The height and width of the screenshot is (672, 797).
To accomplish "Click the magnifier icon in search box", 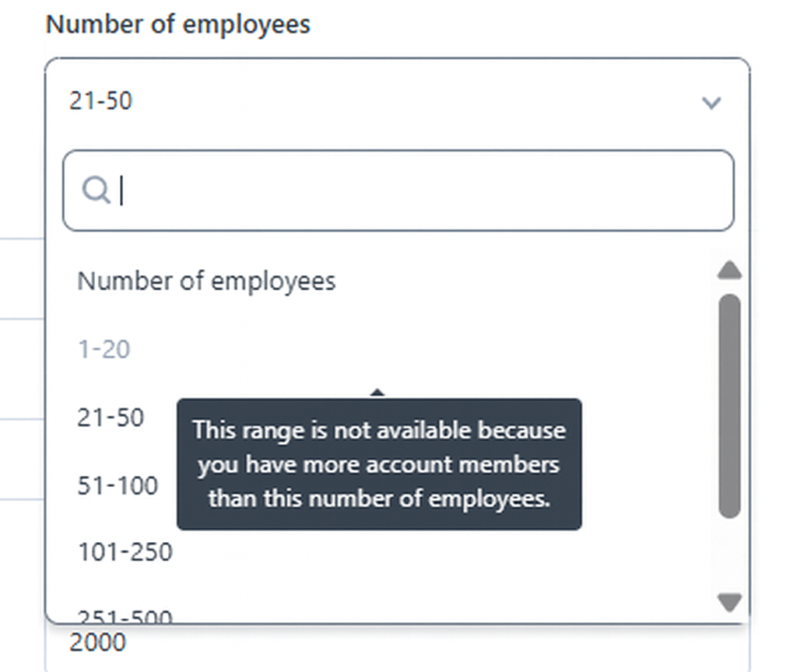I will (x=96, y=190).
